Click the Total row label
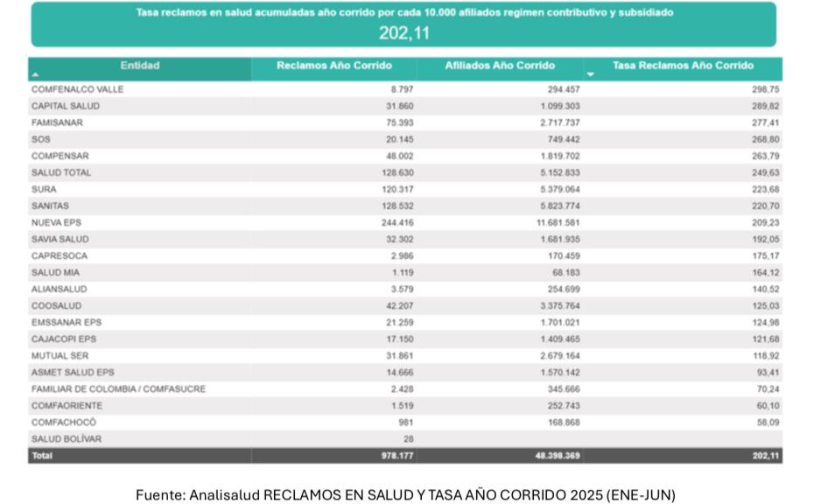 pyautogui.click(x=41, y=456)
